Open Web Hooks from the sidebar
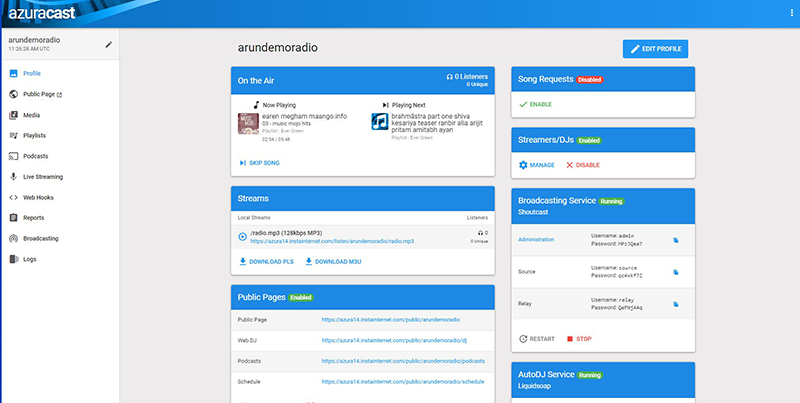Image resolution: width=800 pixels, height=403 pixels. (38, 197)
